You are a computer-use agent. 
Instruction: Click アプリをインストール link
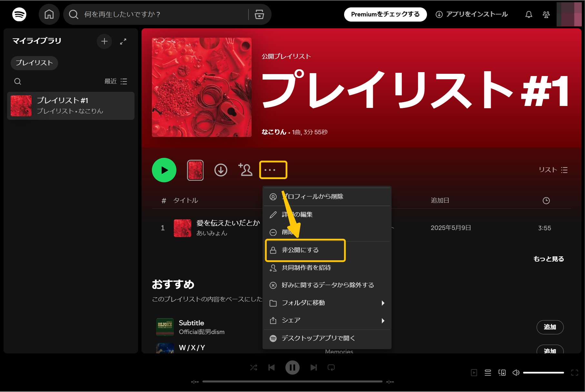pyautogui.click(x=472, y=14)
